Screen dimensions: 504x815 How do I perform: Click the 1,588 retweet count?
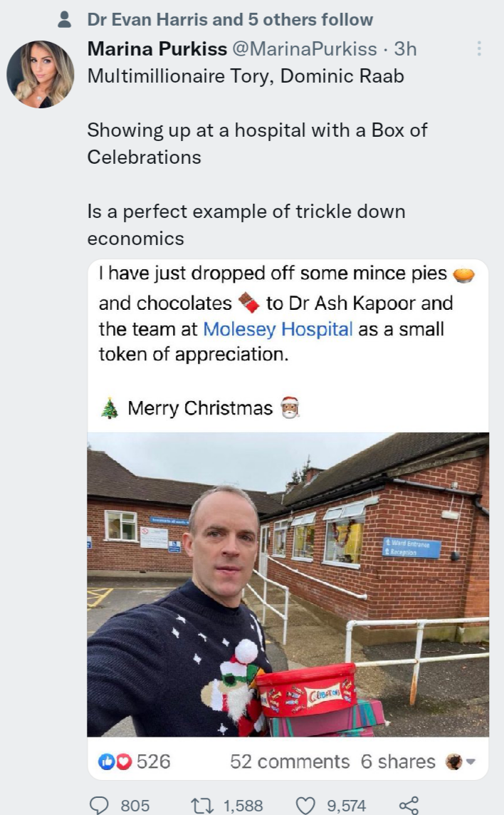click(243, 806)
